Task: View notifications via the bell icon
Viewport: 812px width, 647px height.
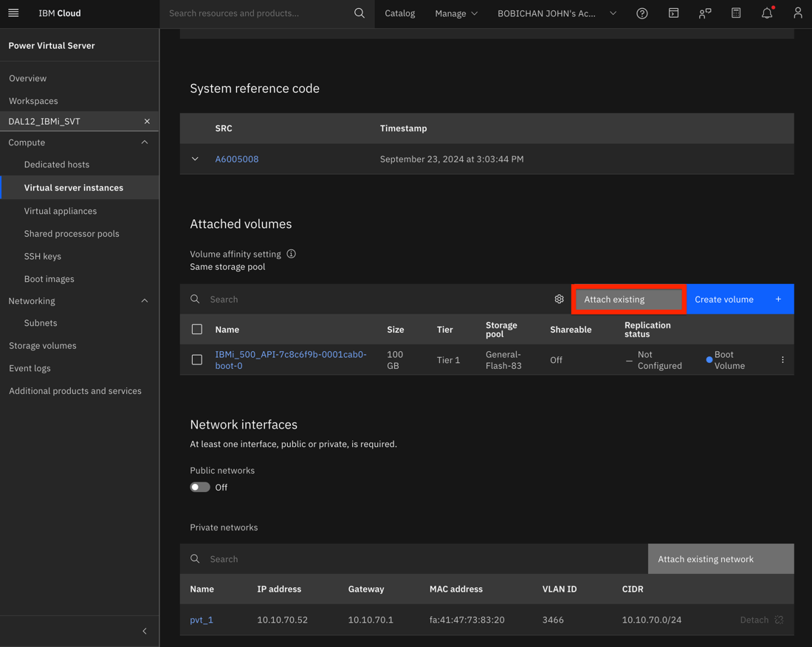Action: tap(766, 13)
